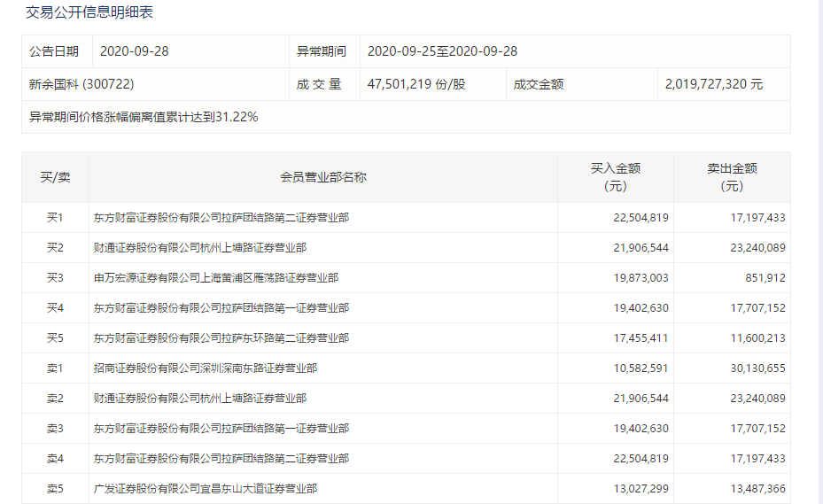Select 买4 buy amount 19,402,630
The image size is (823, 504).
pyautogui.click(x=641, y=307)
